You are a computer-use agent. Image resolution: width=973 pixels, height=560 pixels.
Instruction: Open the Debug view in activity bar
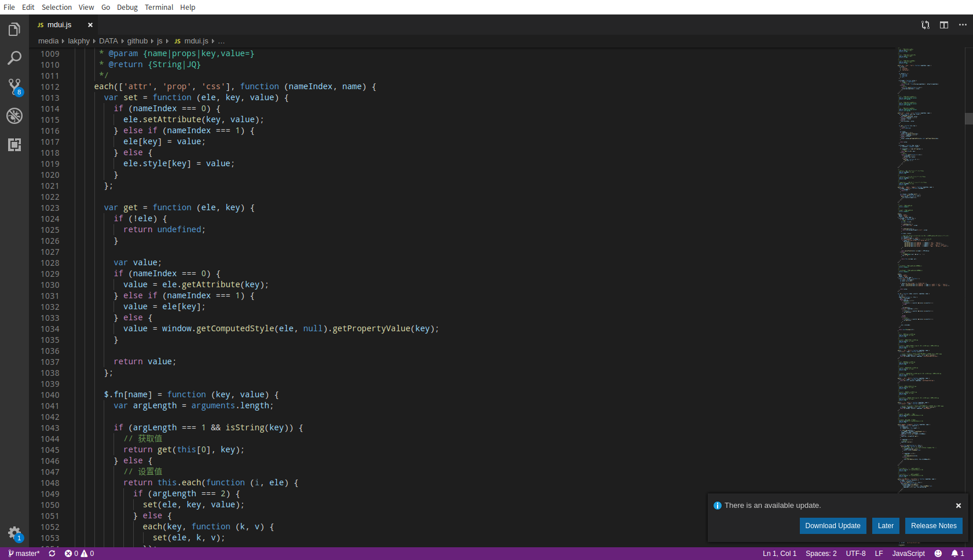click(14, 116)
